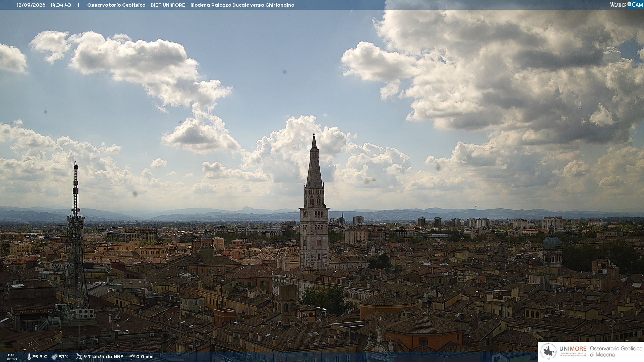Click the wind speed icon
644x362 pixels.
tap(79, 357)
